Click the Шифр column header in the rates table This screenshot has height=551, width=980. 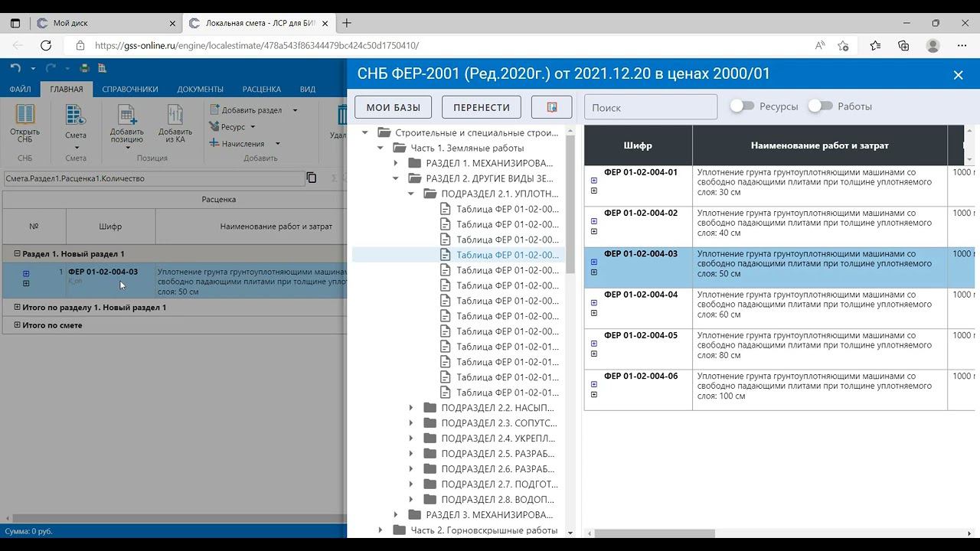638,145
